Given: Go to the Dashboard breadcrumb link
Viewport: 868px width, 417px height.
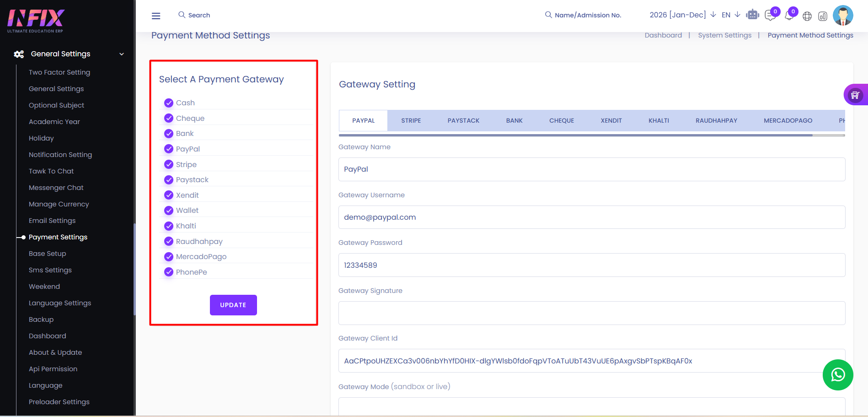Looking at the screenshot, I should pos(663,35).
